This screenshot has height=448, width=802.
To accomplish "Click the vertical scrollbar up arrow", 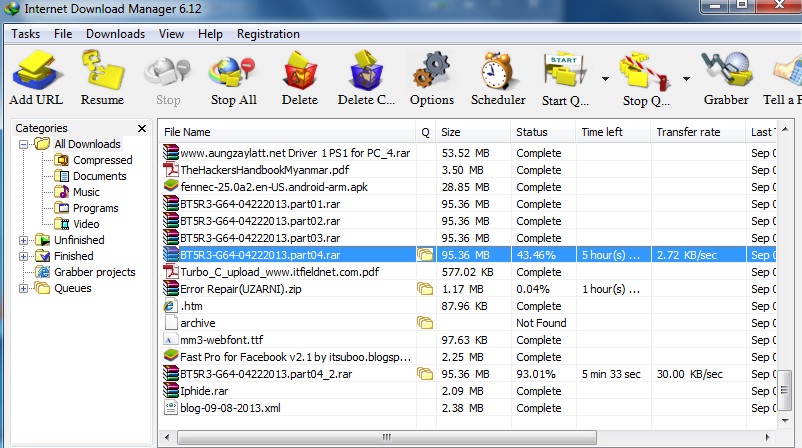I will [786, 128].
